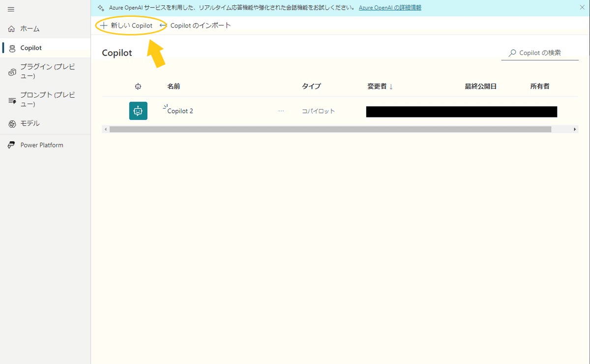
Task: Click the bot icon column header
Action: (138, 86)
